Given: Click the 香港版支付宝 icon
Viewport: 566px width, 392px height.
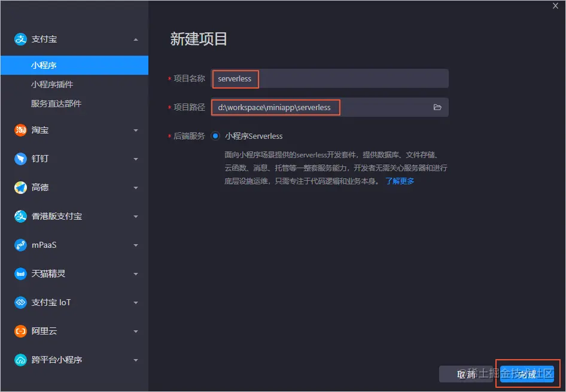Looking at the screenshot, I should 20,216.
